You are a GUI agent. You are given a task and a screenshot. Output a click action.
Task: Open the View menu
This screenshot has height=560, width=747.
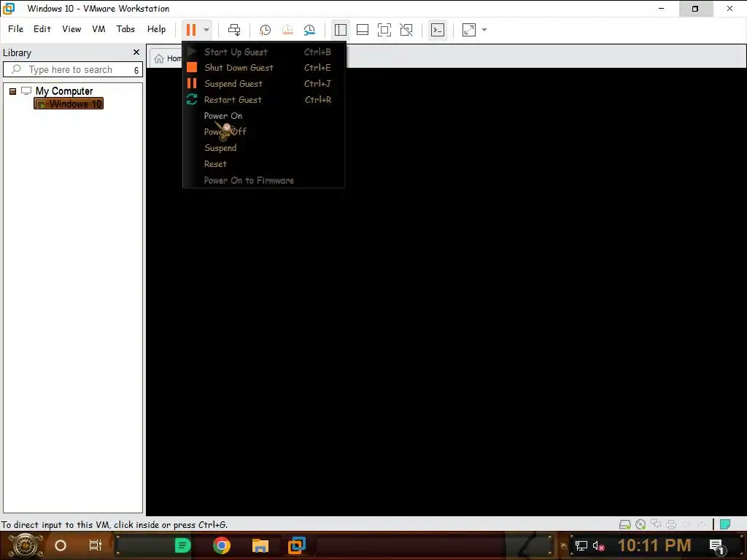click(71, 29)
